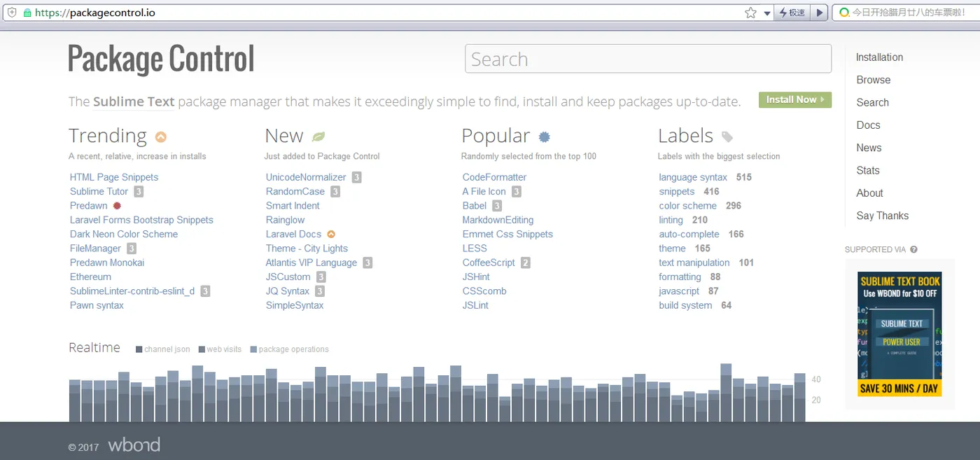Expand the play-arrow button beside 极速
The image size is (980, 460).
tap(820, 13)
